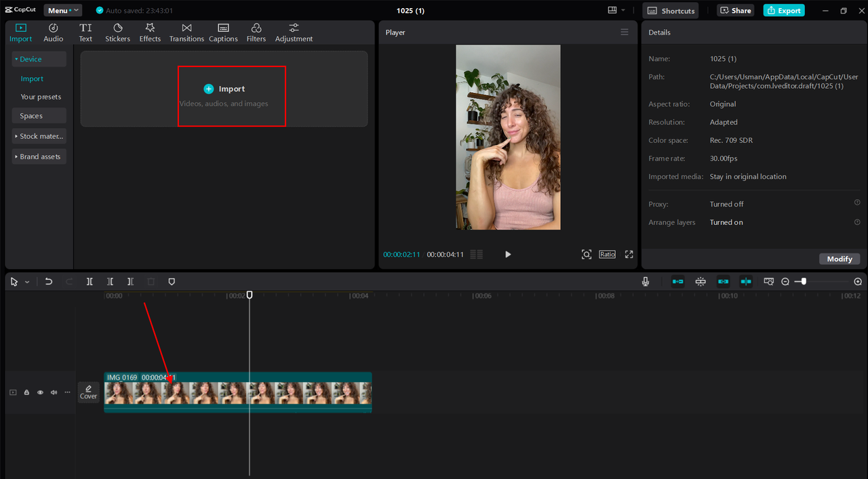Add a marker on the timeline

(172, 282)
